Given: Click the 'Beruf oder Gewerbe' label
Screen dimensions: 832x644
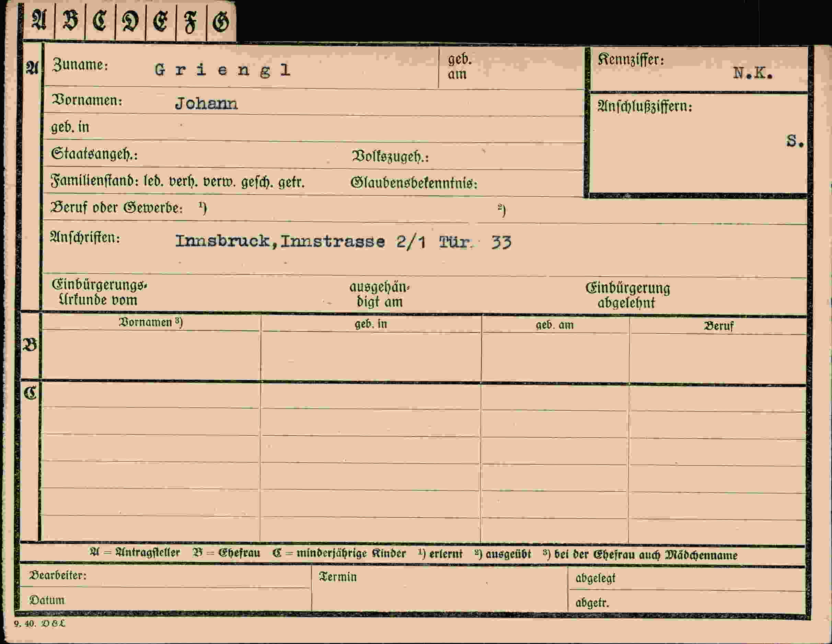Looking at the screenshot, I should point(116,208).
